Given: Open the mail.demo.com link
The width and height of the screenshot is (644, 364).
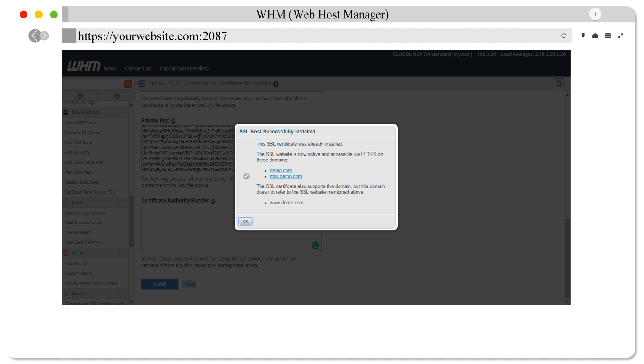Looking at the screenshot, I should click(286, 176).
